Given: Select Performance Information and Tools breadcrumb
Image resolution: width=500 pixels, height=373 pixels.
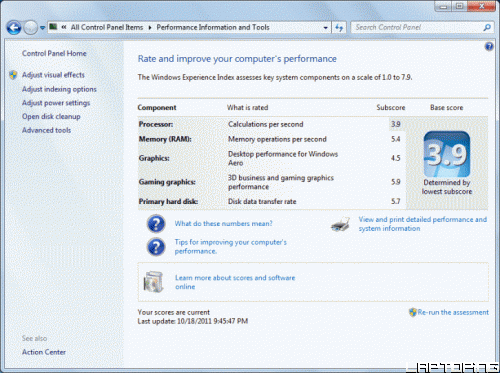Looking at the screenshot, I should [x=213, y=27].
